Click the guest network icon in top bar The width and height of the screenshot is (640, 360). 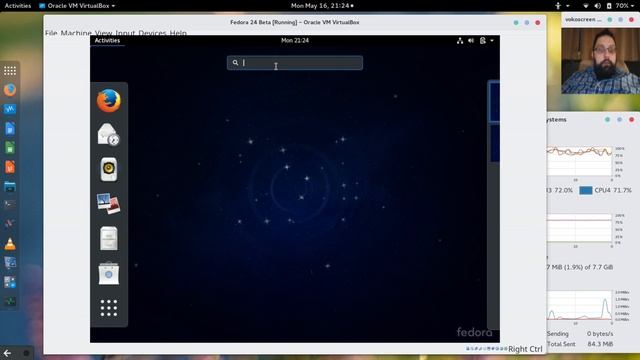[460, 40]
